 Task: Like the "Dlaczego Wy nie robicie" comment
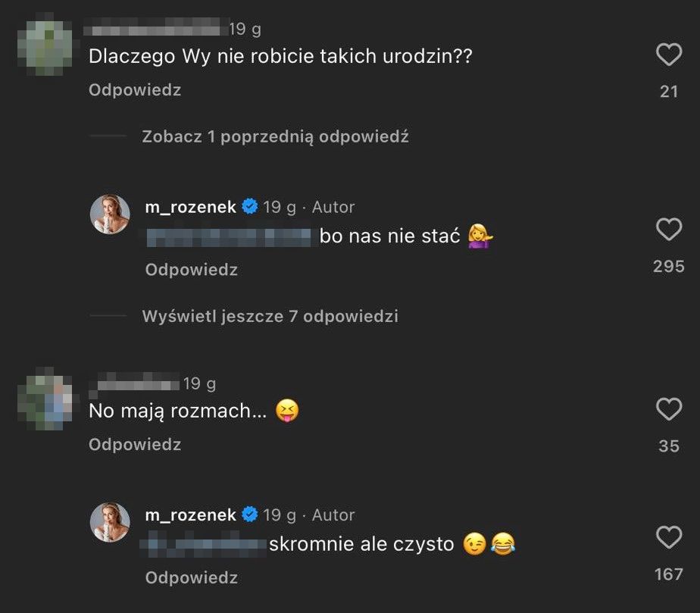pos(668,55)
